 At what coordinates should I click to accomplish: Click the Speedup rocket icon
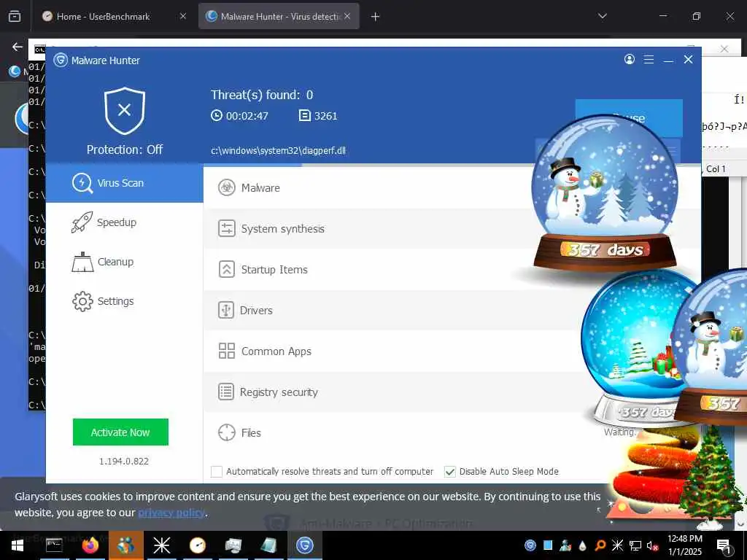tap(82, 222)
